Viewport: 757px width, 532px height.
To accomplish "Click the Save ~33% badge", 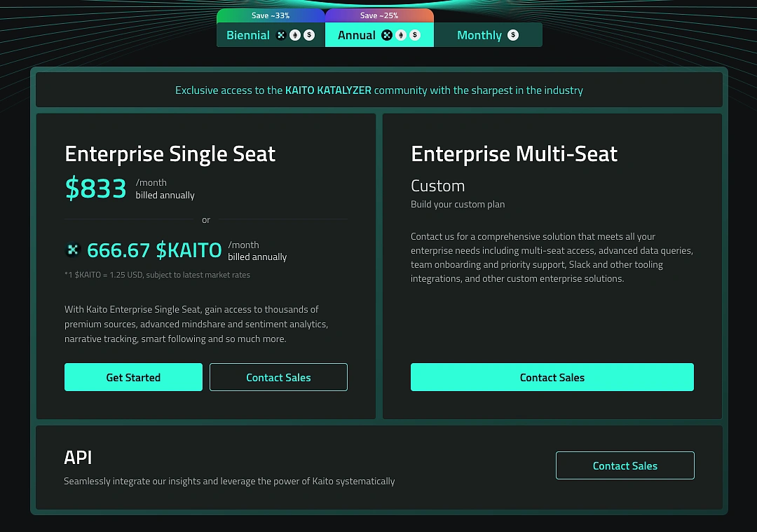I will [x=270, y=15].
